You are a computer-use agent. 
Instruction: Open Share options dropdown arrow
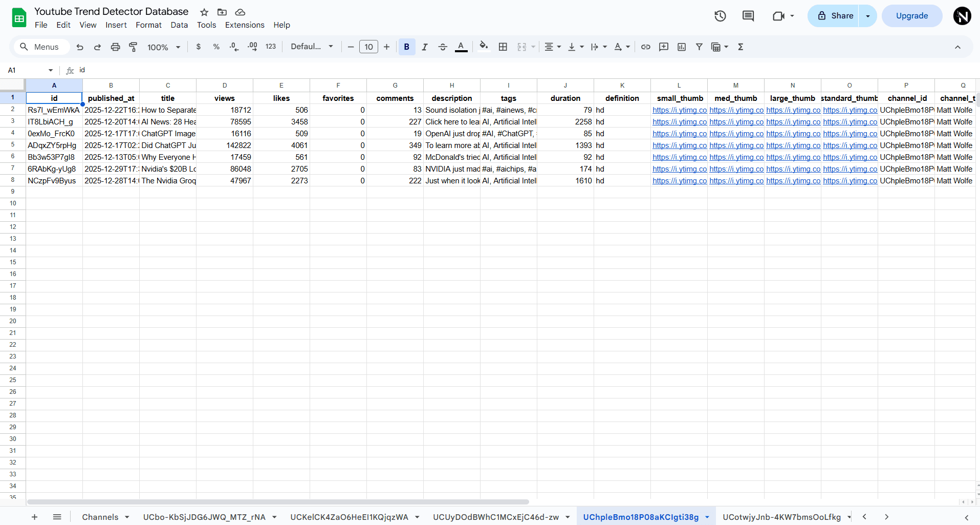click(x=868, y=16)
